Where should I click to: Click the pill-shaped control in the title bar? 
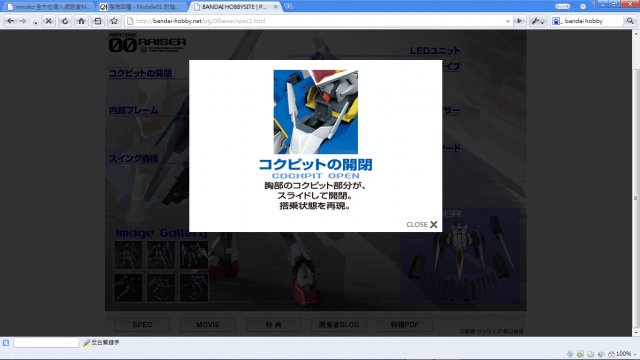click(562, 6)
